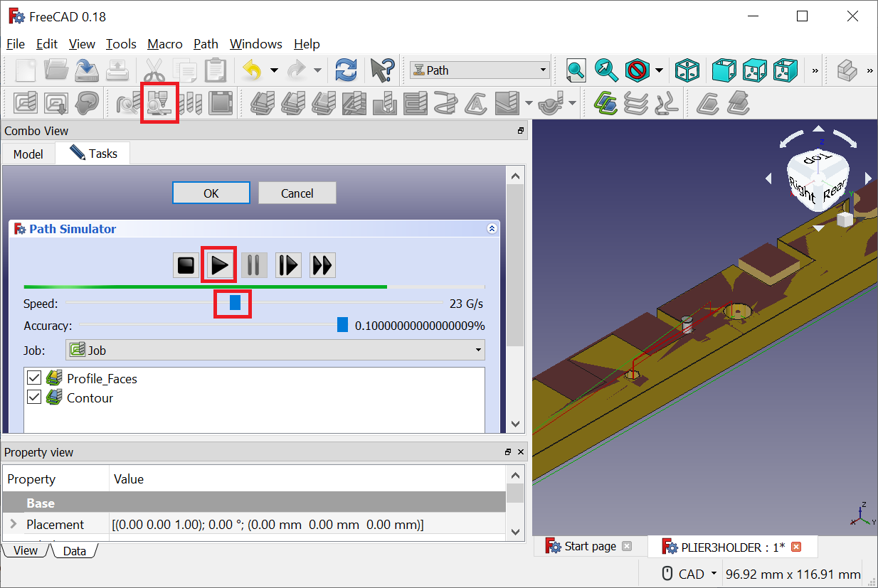Click the Open file folder icon
The width and height of the screenshot is (878, 588).
tap(56, 70)
